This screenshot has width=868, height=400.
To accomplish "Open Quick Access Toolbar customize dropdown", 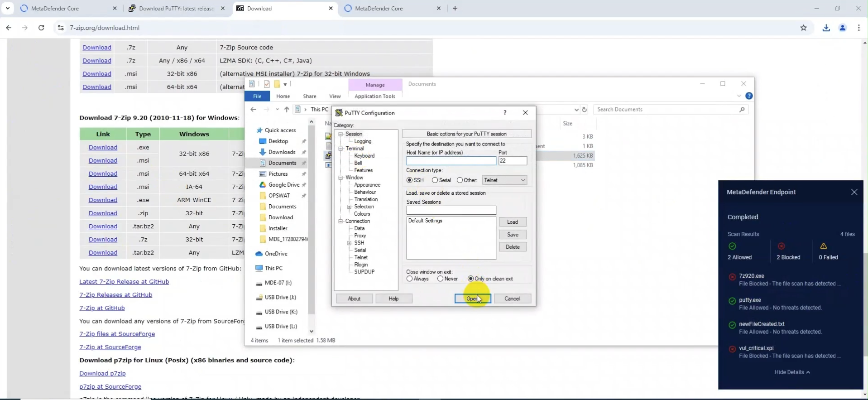I will (x=285, y=84).
